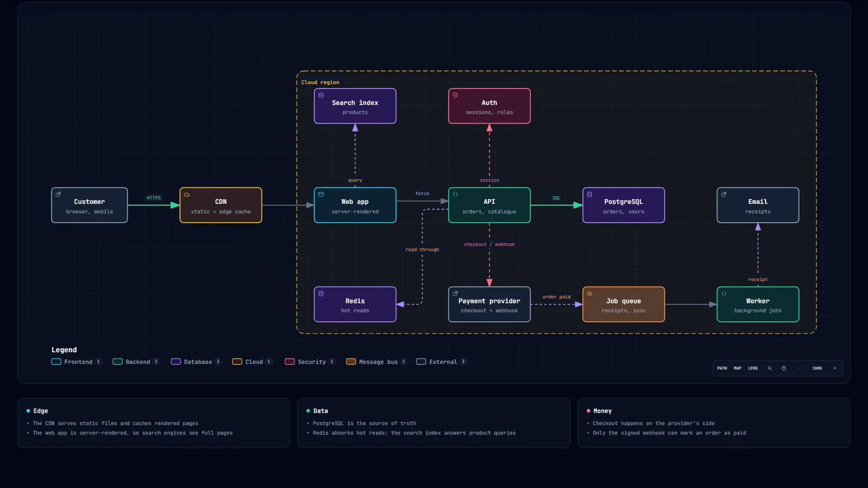Select the CDN node
The height and width of the screenshot is (488, 868).
[x=221, y=205]
